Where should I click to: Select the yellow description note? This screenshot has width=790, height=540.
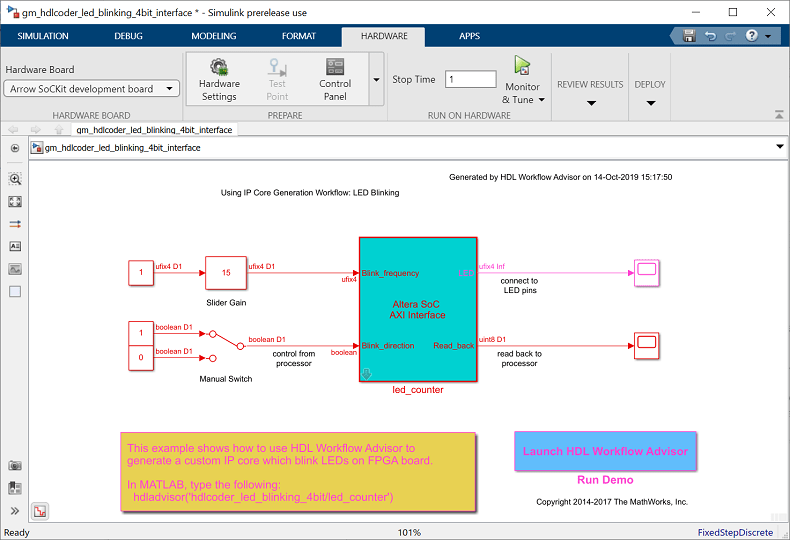298,472
